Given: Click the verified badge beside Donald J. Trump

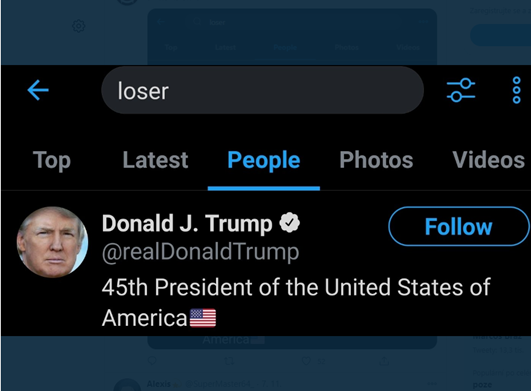Looking at the screenshot, I should coord(290,223).
